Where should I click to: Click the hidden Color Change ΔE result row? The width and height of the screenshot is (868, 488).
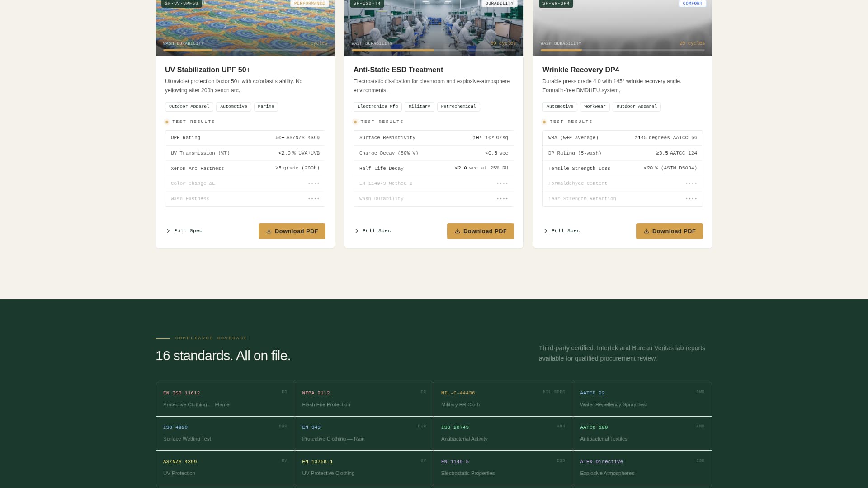pos(245,183)
